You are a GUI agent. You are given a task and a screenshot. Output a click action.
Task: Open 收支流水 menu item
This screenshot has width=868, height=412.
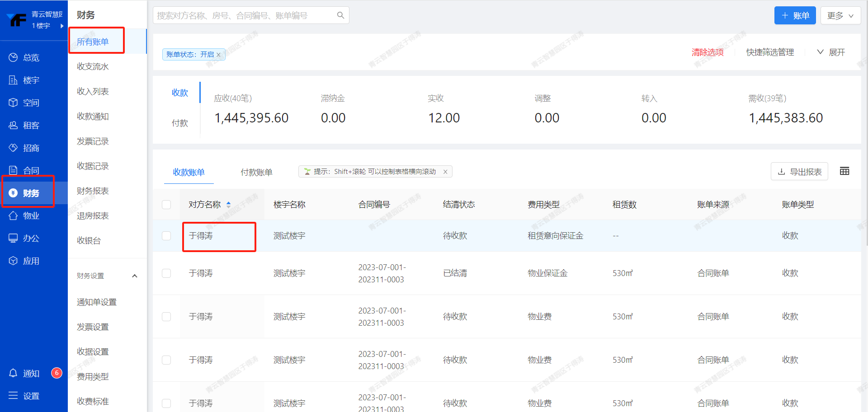click(93, 67)
